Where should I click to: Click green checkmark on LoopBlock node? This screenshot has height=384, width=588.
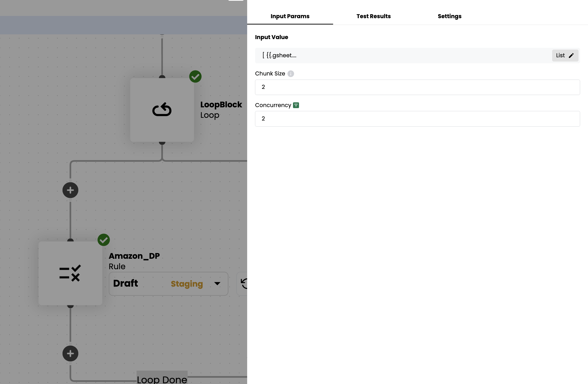195,76
